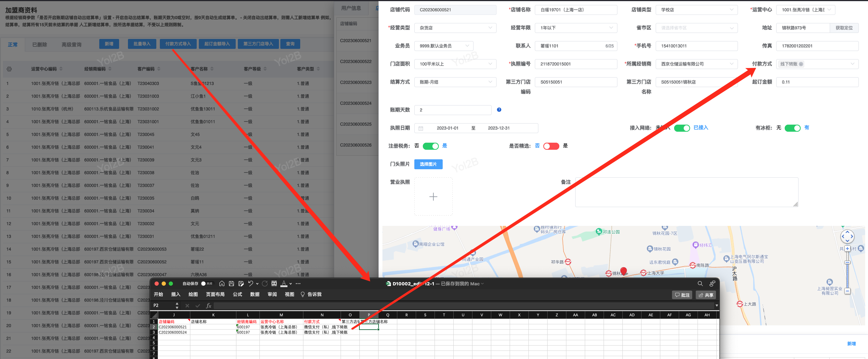Image resolution: width=868 pixels, height=359 pixels.
Task: Open the 所属经销商 dropdown
Action: click(696, 64)
